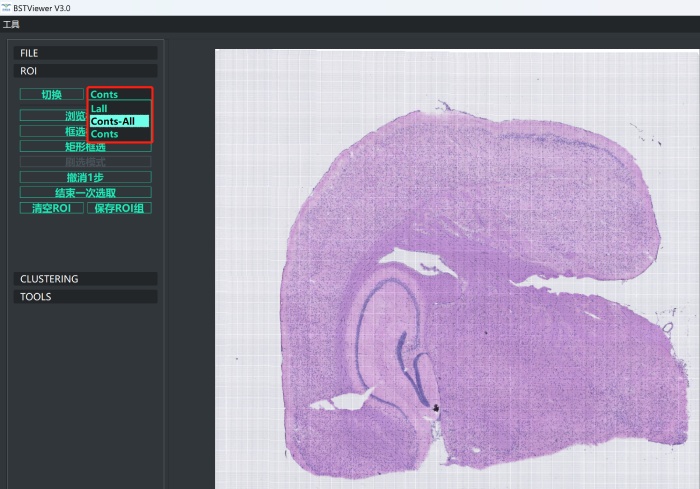Open the 工具 menu
This screenshot has height=489, width=700.
11,23
